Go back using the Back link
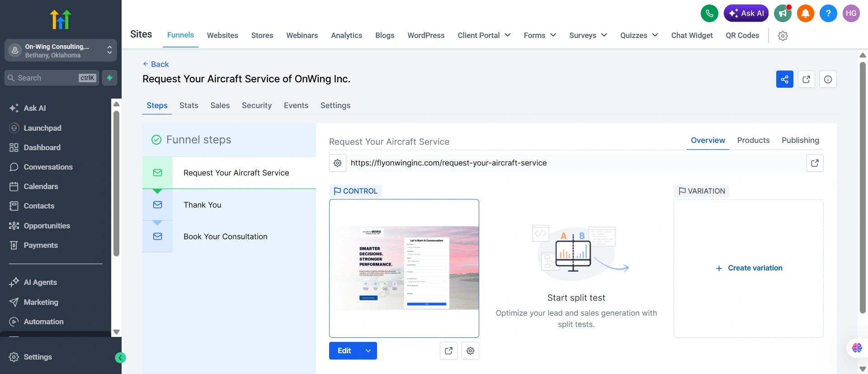Viewport: 868px width, 374px height. (x=156, y=64)
